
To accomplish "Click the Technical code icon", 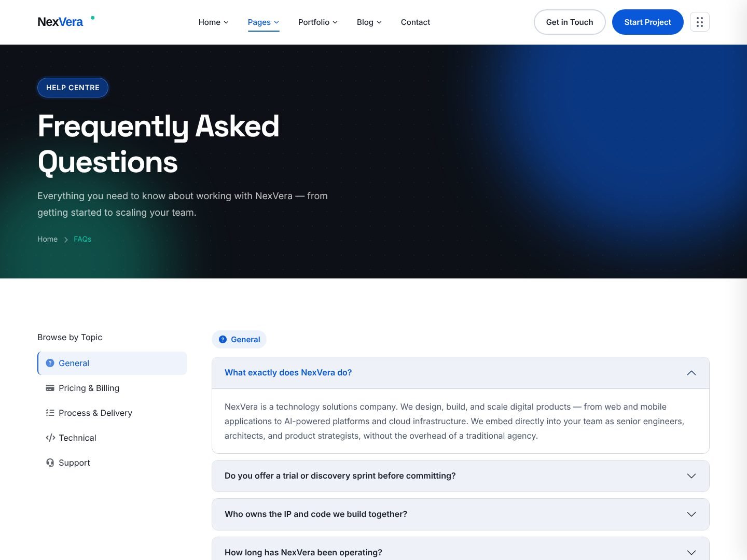I will click(x=50, y=438).
